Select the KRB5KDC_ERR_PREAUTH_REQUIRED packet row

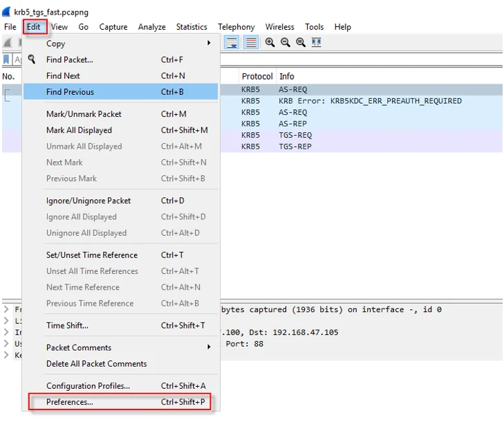click(x=370, y=101)
